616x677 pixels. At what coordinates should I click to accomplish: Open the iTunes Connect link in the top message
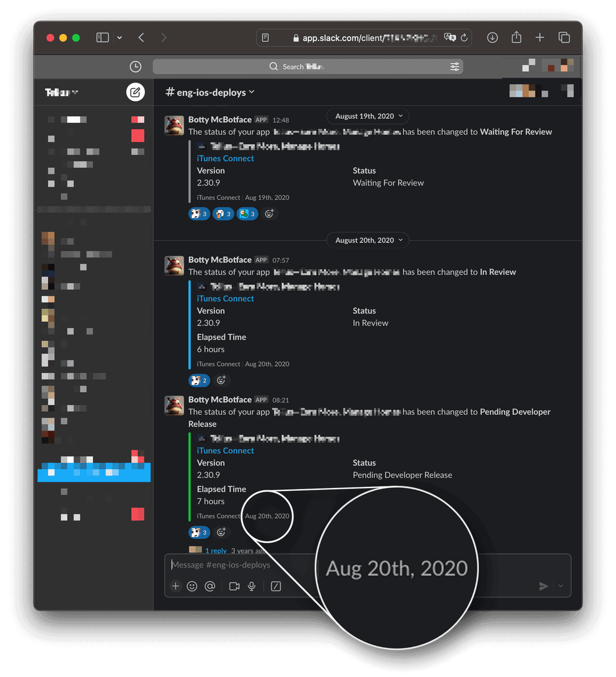225,158
